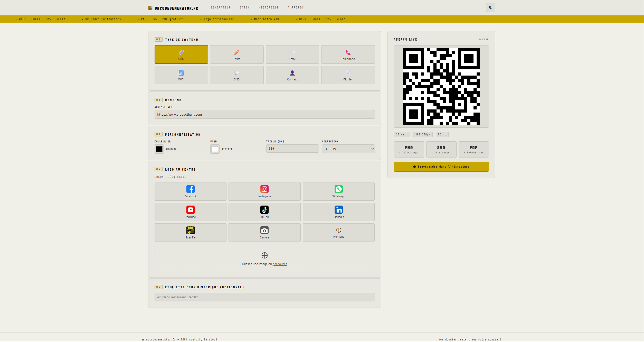Viewport: 644px width, 342px height.
Task: Click the #000000 color hex text
Action: (171, 149)
